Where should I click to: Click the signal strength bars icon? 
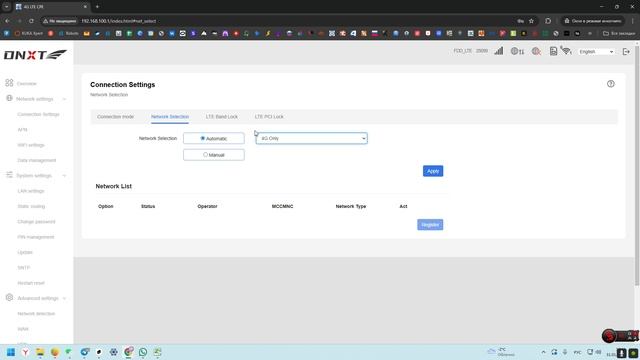click(498, 51)
